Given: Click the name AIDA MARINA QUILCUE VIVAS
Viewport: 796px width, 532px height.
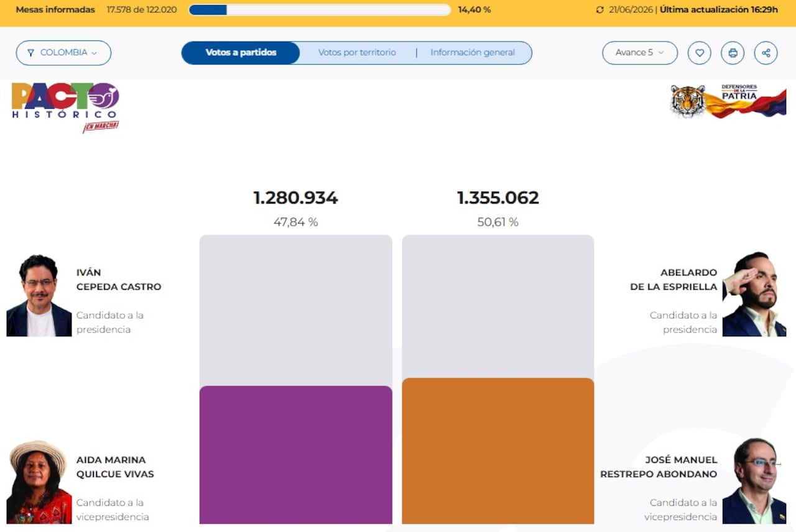Looking at the screenshot, I should [115, 467].
